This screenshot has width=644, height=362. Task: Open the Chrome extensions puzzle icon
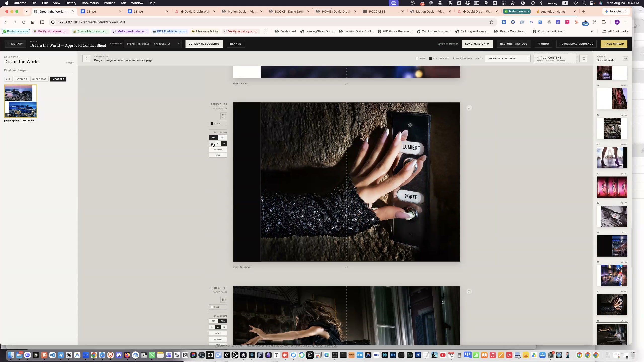click(x=603, y=22)
